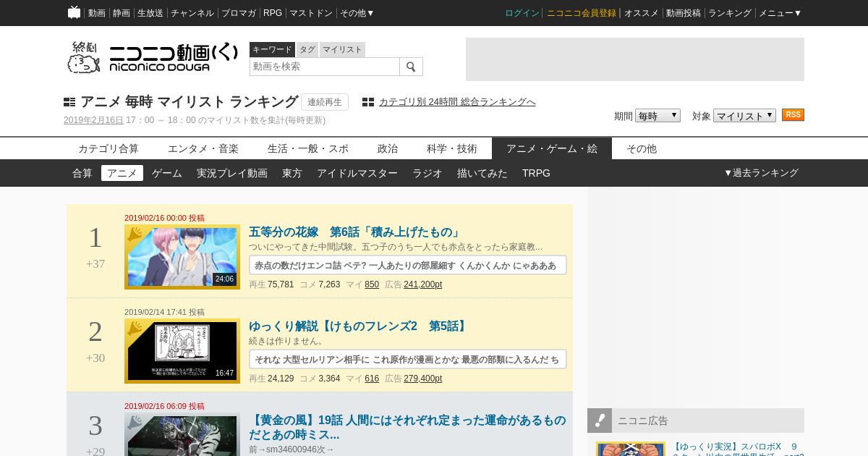Click mylist count 850
Viewport: 868px width, 456px height.
(x=372, y=284)
